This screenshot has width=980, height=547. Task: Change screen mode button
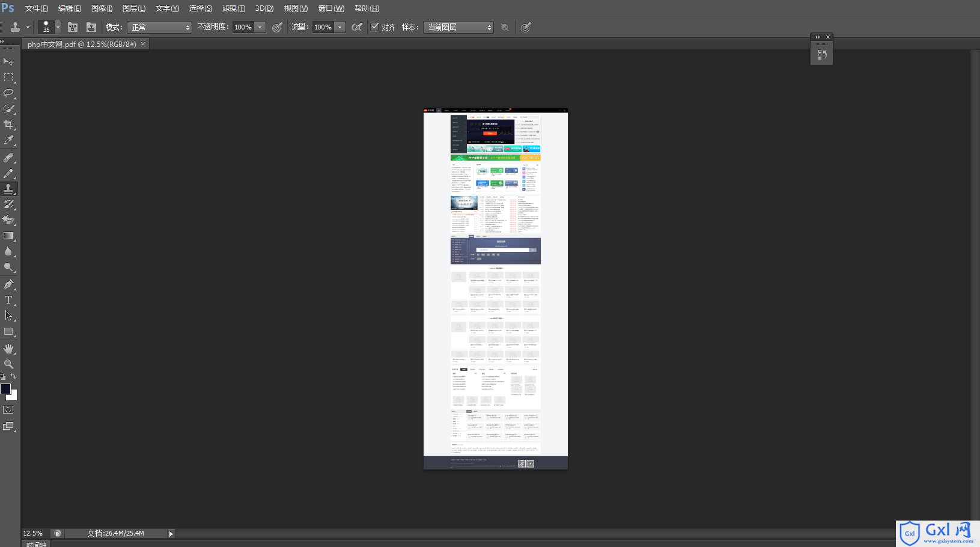click(x=8, y=426)
